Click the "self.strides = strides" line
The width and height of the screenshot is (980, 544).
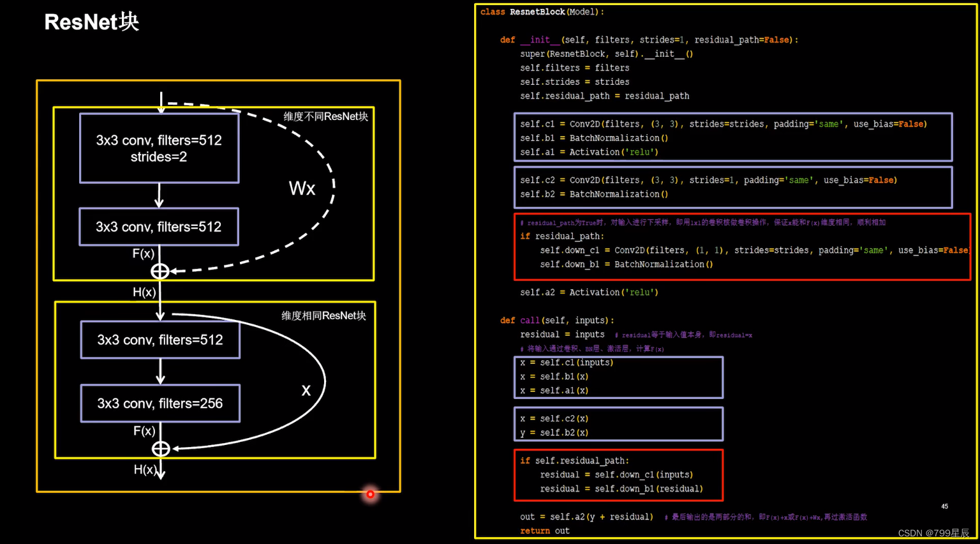pyautogui.click(x=574, y=82)
